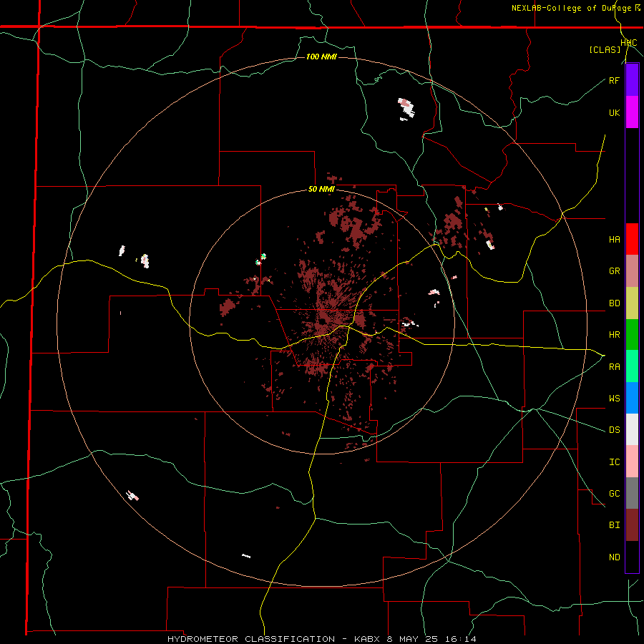Click the HA legend label text
The image size is (644, 644).
coord(614,240)
